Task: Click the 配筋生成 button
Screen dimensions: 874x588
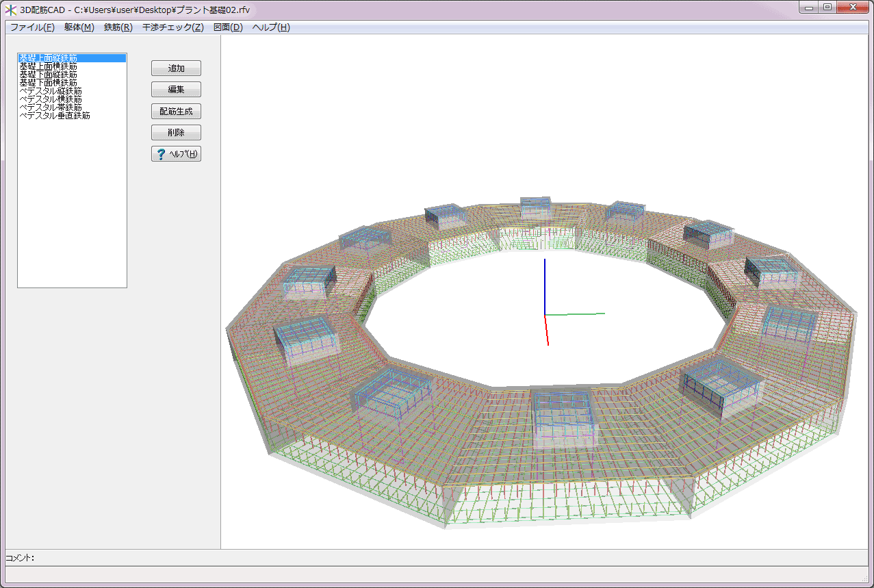Action: (176, 111)
